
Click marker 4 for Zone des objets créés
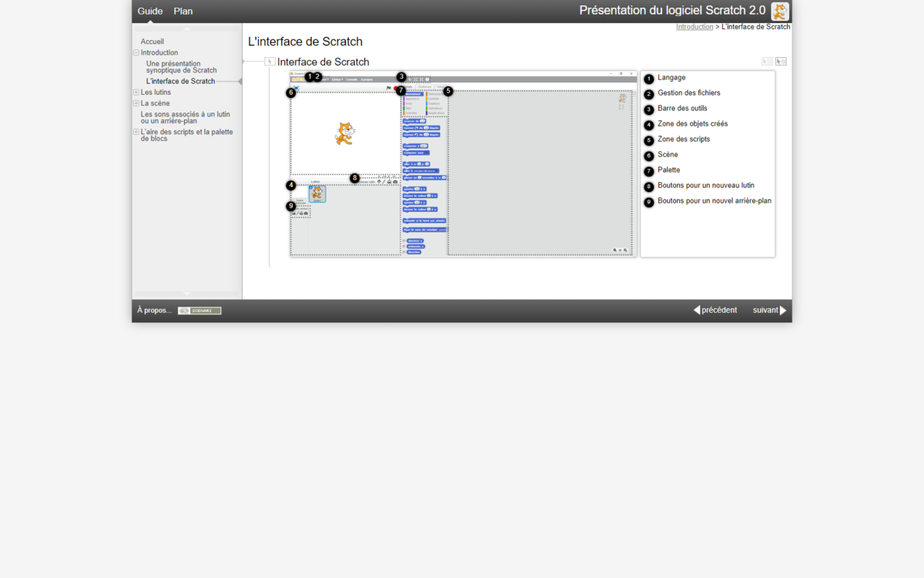(291, 185)
